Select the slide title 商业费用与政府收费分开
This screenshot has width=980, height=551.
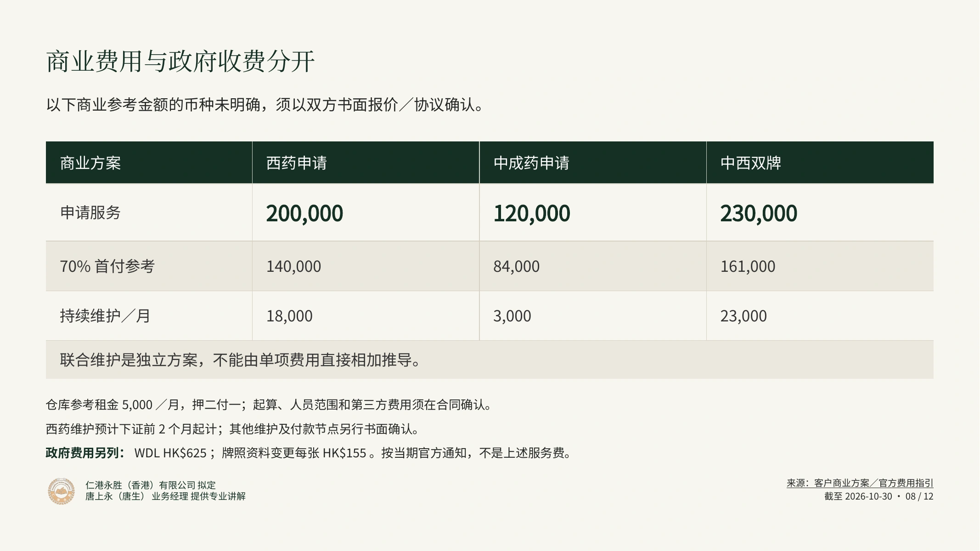(180, 61)
